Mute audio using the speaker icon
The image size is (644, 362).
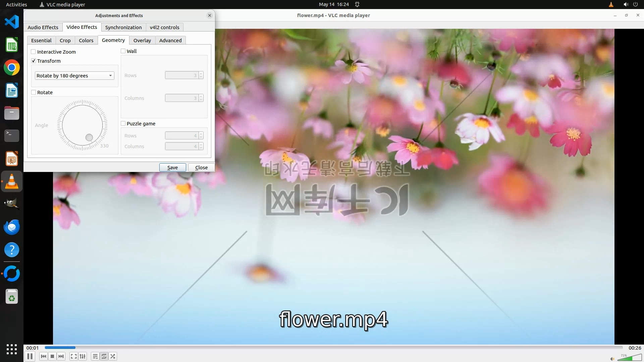pos(612,359)
